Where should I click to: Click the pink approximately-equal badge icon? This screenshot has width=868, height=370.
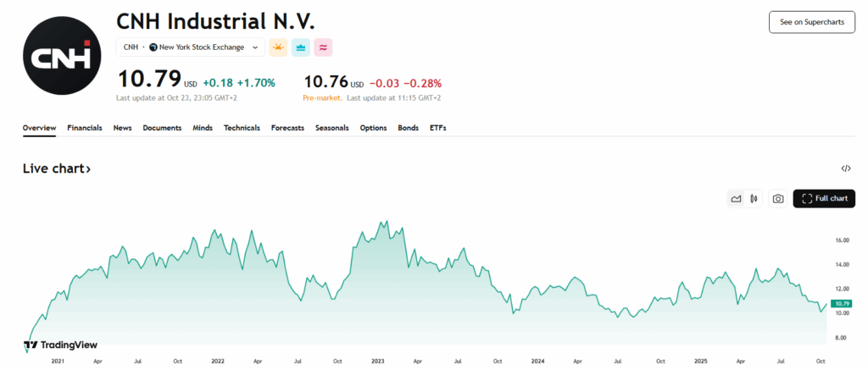click(323, 47)
